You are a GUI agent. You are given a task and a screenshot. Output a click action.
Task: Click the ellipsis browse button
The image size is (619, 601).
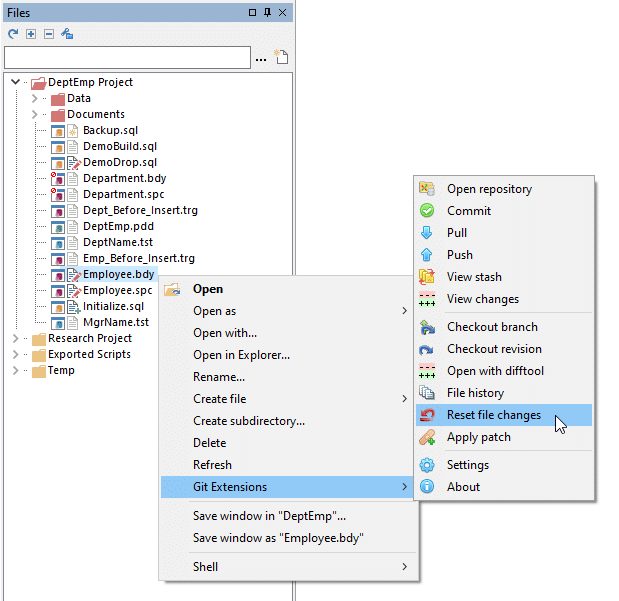click(x=261, y=60)
